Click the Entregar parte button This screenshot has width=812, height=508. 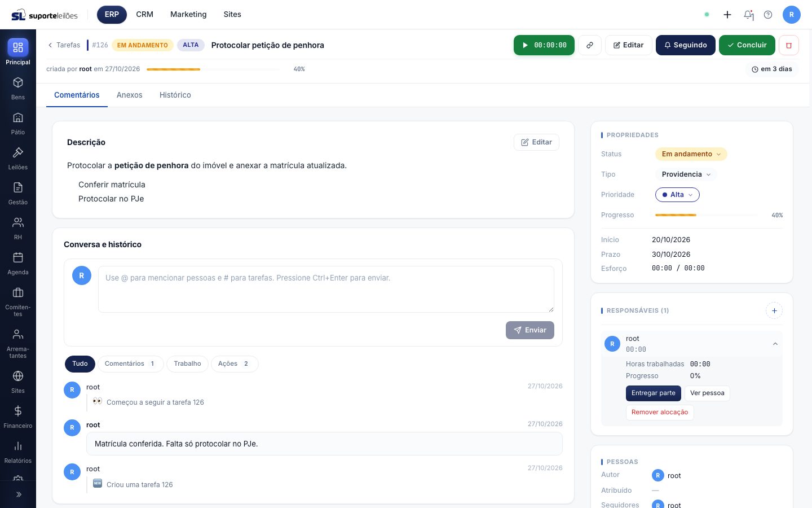click(x=654, y=393)
